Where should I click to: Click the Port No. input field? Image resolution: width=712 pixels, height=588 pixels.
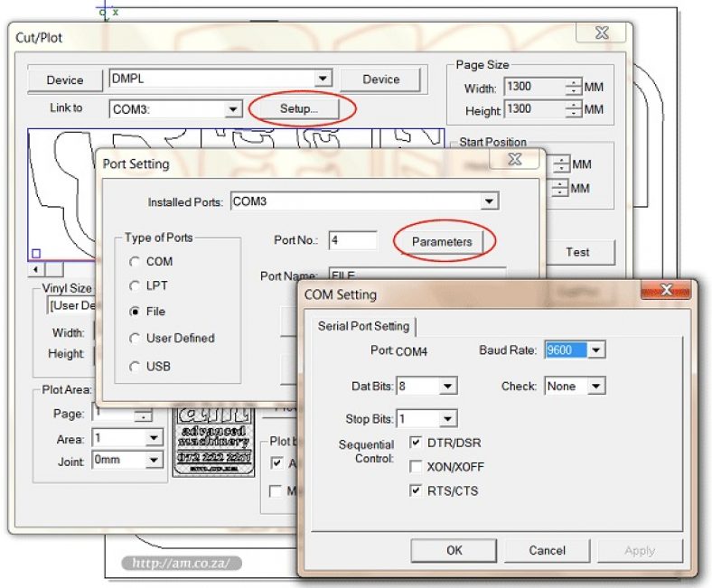pyautogui.click(x=352, y=240)
